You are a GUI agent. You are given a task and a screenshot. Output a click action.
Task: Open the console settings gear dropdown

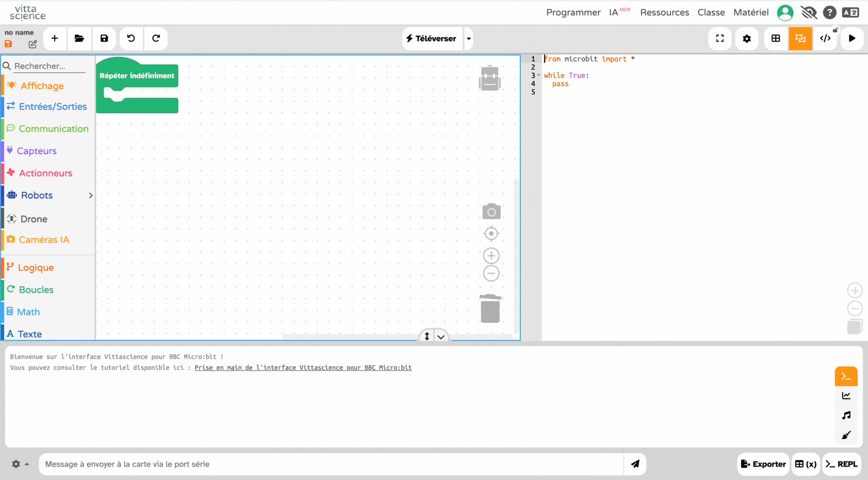coord(20,464)
